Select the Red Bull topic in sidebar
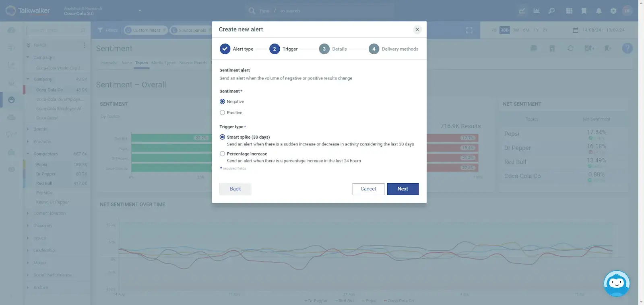 click(56, 184)
